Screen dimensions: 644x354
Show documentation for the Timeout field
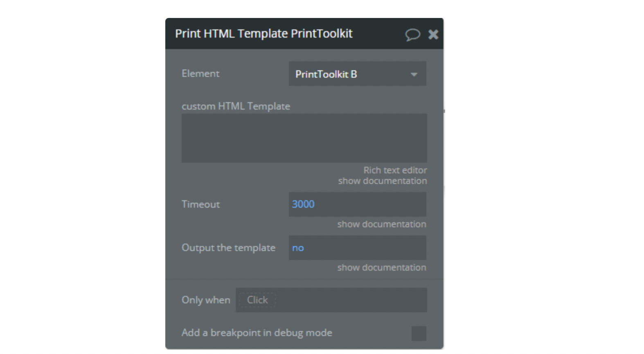point(382,224)
